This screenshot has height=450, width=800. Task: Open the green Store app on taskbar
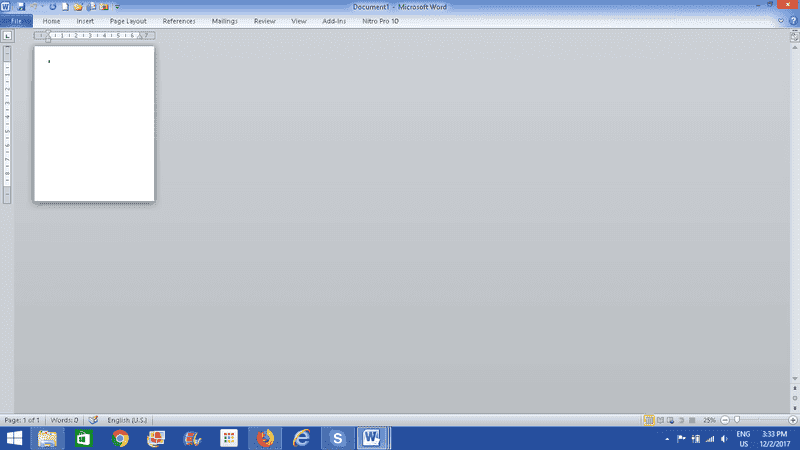pyautogui.click(x=84, y=438)
